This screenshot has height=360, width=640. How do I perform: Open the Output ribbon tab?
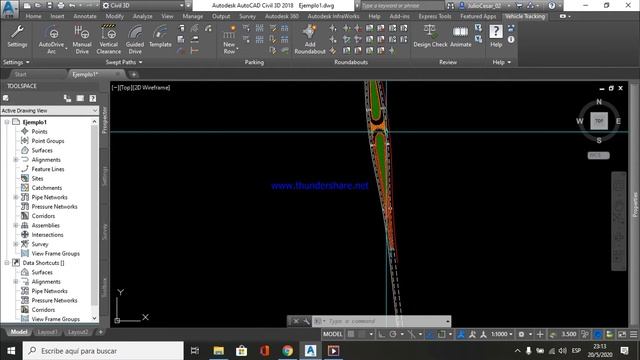click(x=221, y=16)
